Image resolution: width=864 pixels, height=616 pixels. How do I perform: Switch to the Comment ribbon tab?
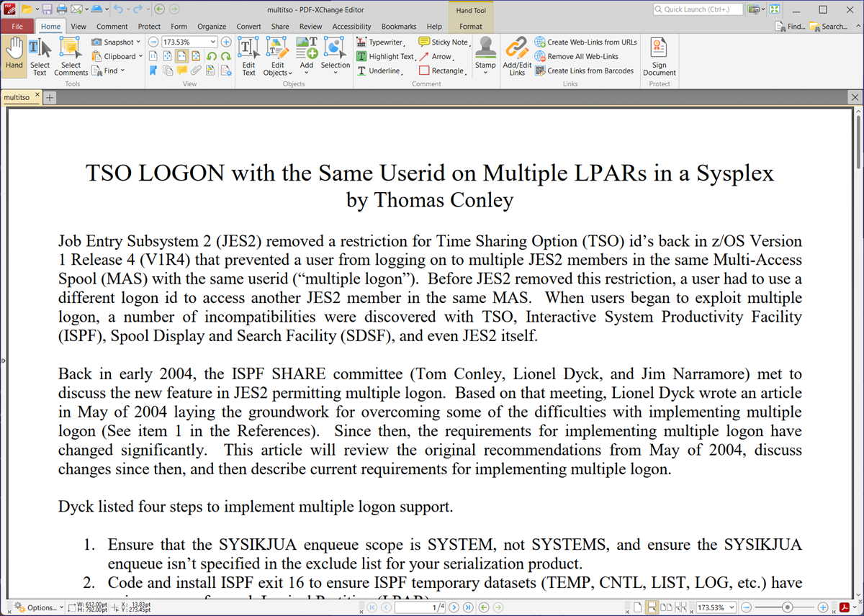click(x=112, y=27)
